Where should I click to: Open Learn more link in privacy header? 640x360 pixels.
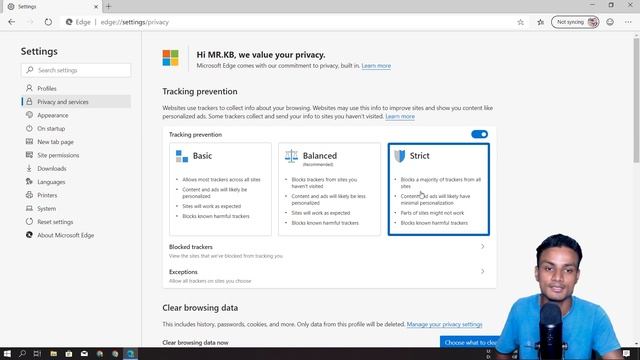tap(376, 66)
